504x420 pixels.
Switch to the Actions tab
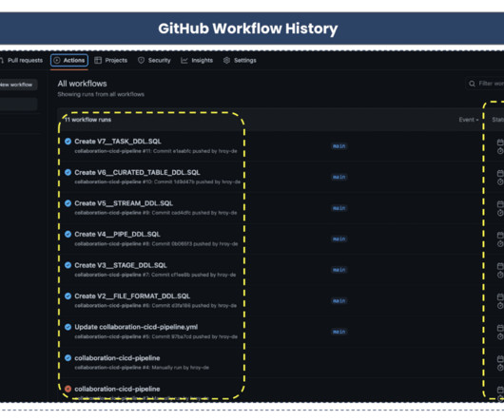click(x=69, y=61)
